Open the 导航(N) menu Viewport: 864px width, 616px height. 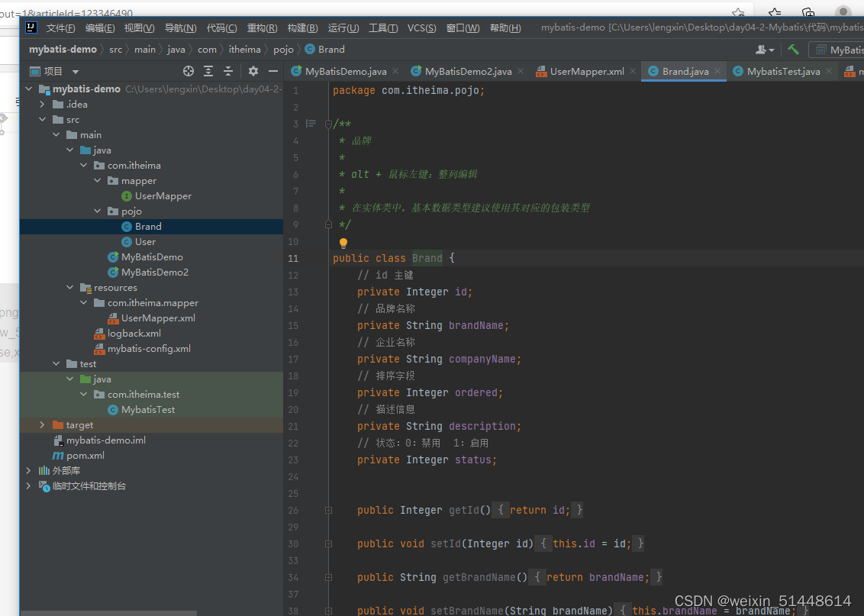[180, 28]
